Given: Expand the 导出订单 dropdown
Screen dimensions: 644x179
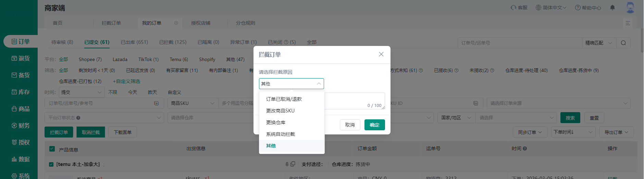Looking at the screenshot, I should [616, 132].
